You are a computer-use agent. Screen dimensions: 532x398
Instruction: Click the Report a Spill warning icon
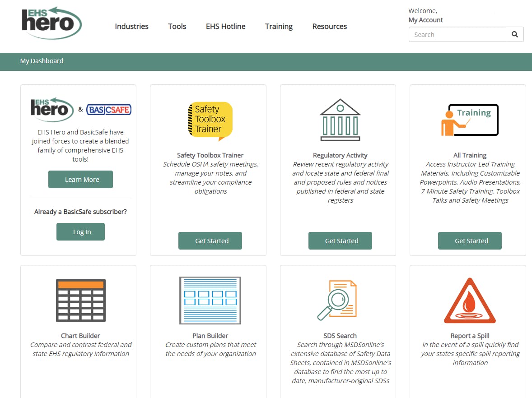click(x=470, y=301)
